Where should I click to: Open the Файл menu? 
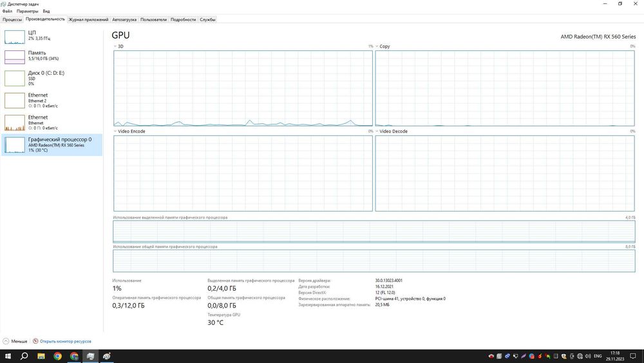[7, 11]
